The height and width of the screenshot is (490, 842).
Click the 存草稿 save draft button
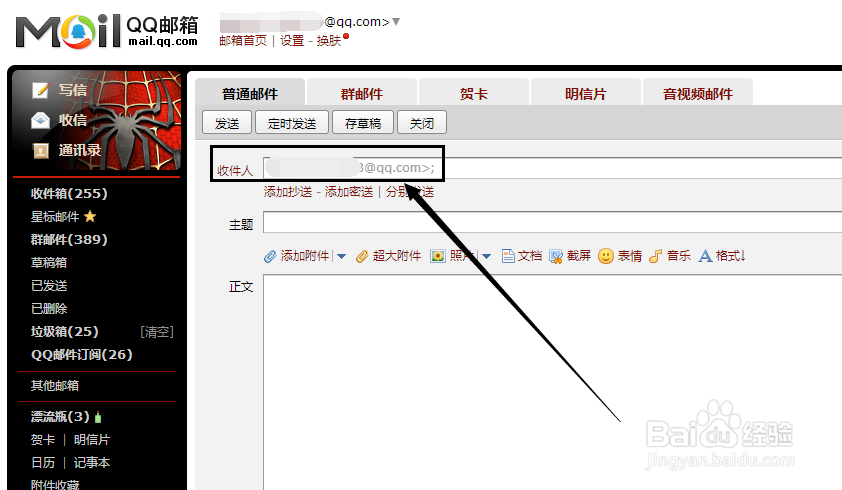(363, 123)
